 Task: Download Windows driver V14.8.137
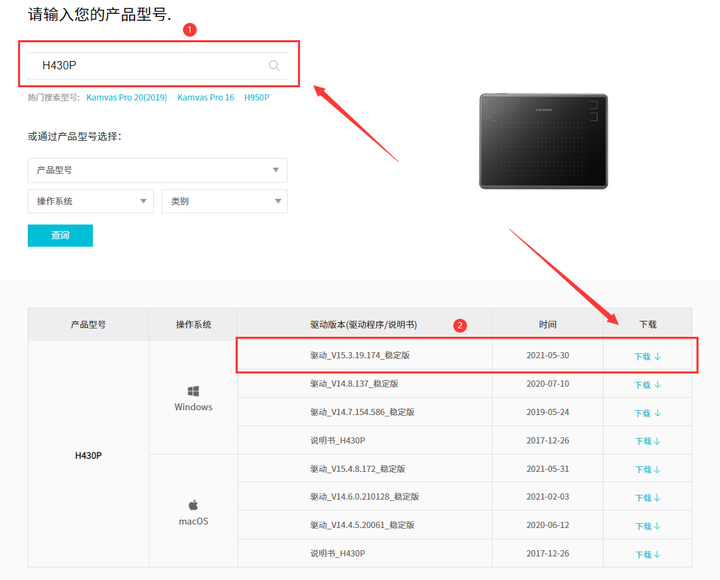[x=647, y=384]
